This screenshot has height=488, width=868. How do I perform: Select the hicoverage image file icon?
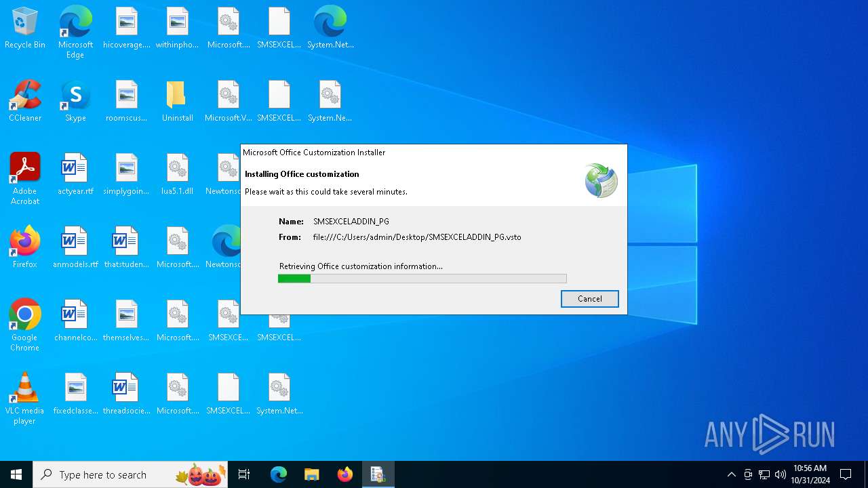point(127,28)
